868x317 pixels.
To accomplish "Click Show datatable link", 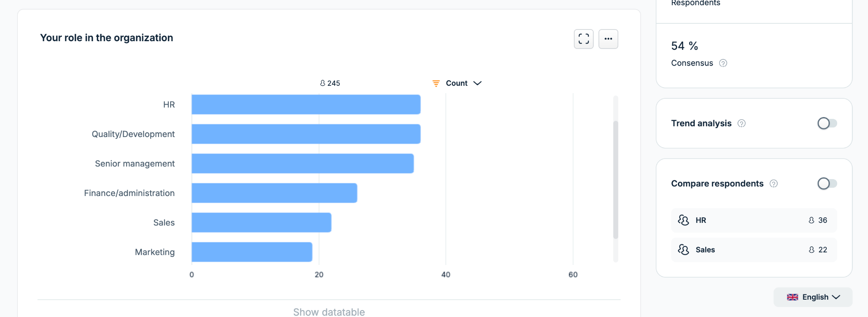I will (329, 312).
